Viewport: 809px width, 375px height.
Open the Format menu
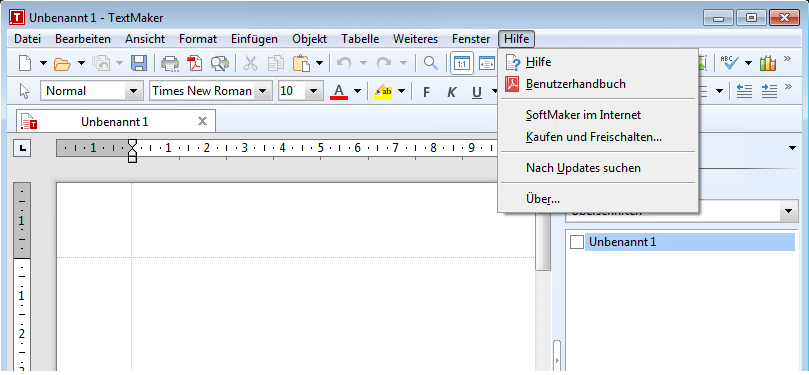(x=198, y=39)
